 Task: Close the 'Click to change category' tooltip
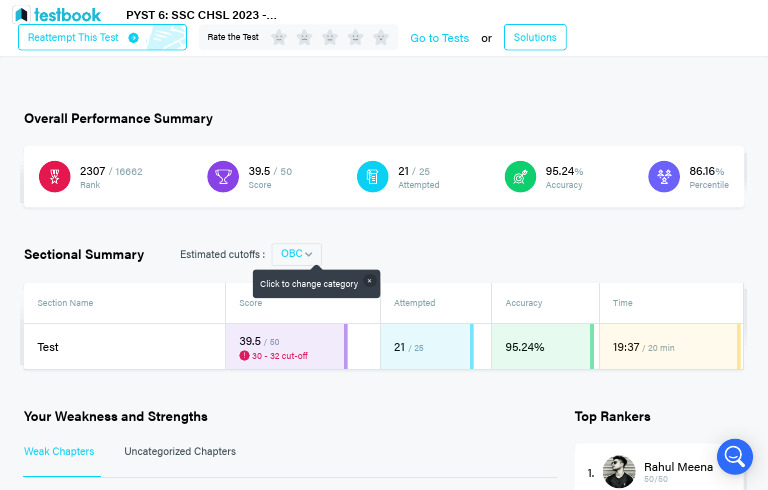click(369, 282)
